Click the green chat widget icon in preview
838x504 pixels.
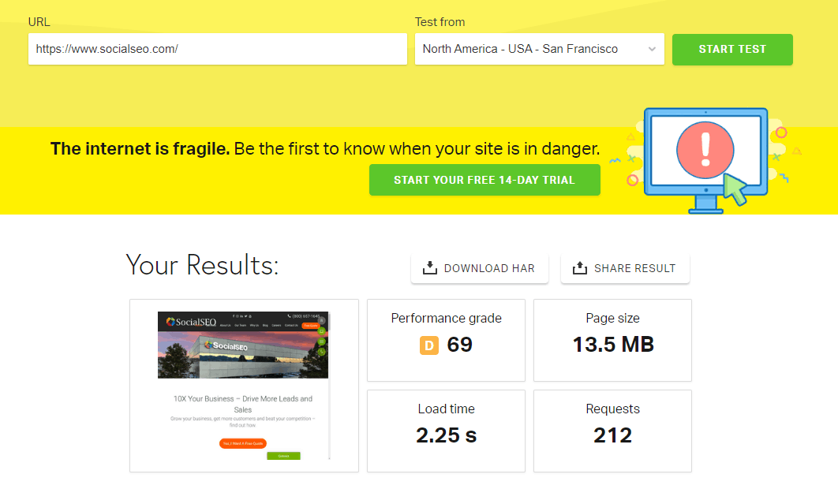point(321,341)
